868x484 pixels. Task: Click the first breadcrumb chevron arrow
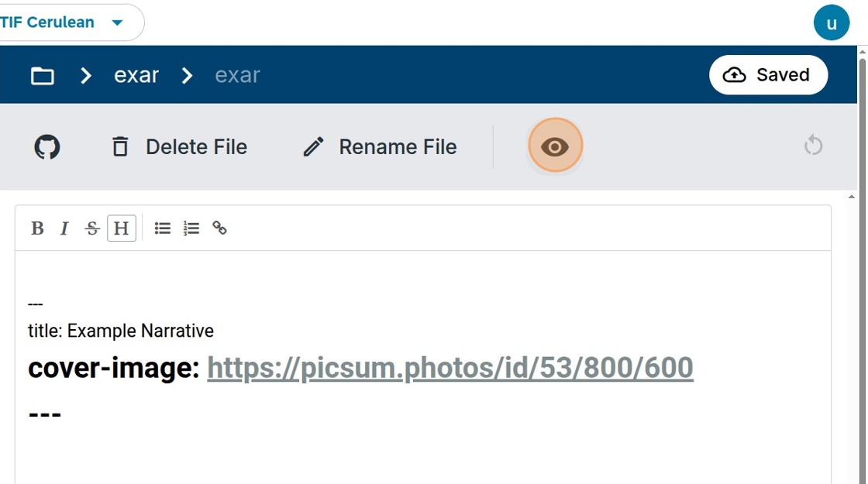pos(85,75)
